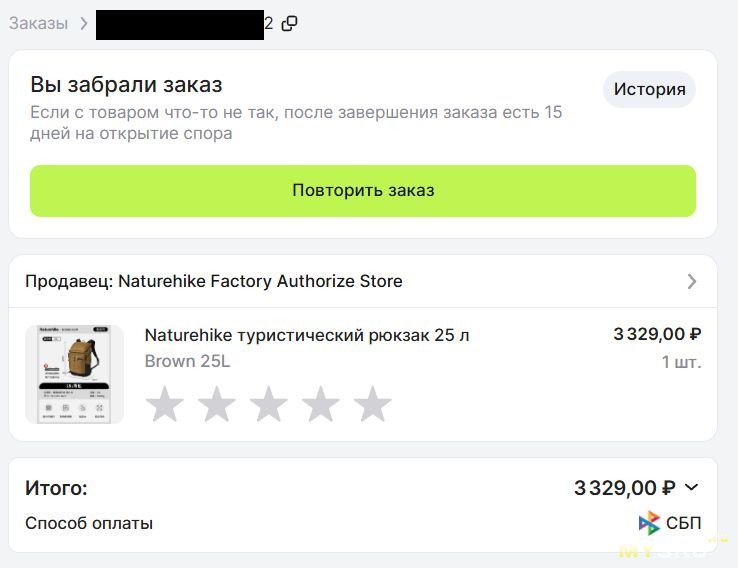This screenshot has height=568, width=738.
Task: Click the Brown 25L variant text
Action: point(187,361)
